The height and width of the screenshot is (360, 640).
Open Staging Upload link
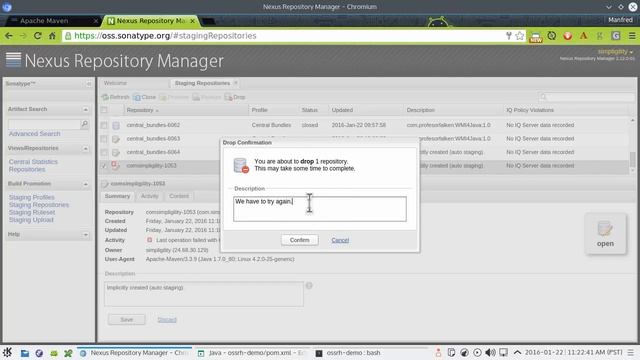31,220
